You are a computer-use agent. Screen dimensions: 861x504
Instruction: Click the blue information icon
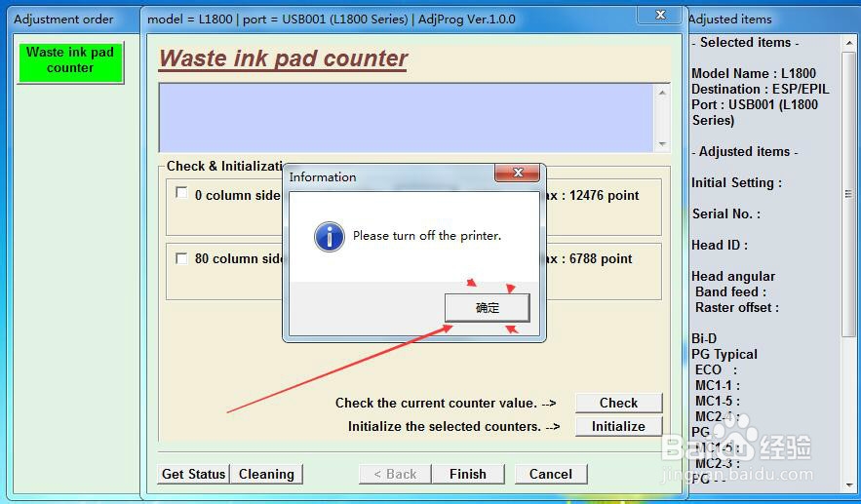point(330,237)
